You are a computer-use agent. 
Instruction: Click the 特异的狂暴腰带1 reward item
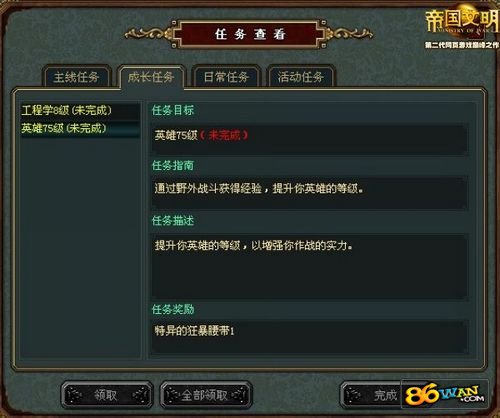(x=194, y=331)
